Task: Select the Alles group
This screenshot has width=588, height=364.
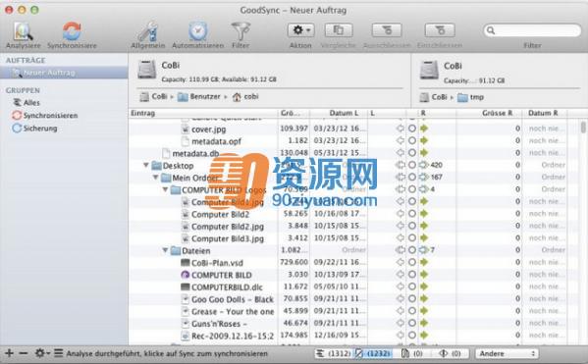Action: pos(31,102)
